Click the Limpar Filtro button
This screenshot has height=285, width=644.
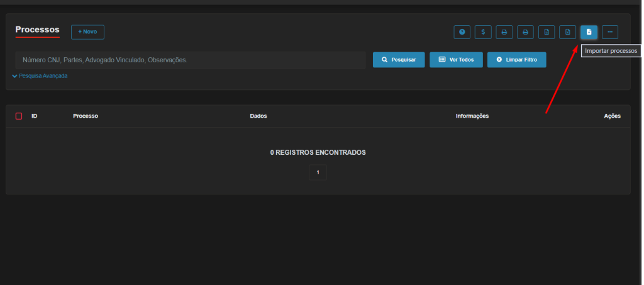517,60
